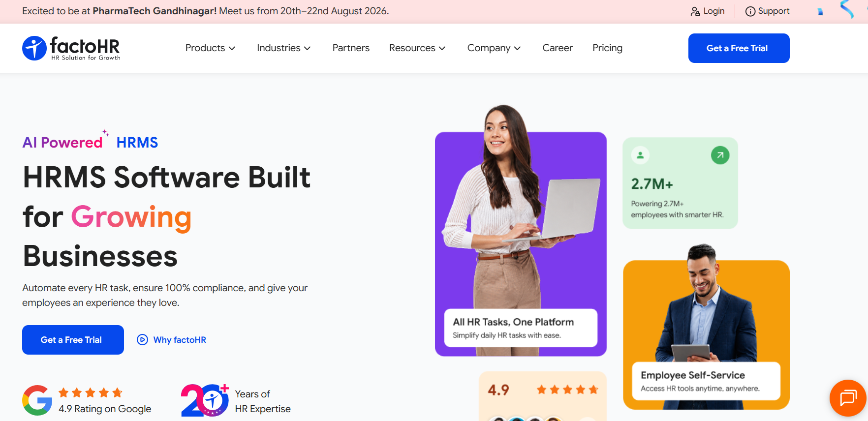Click the Login link
The height and width of the screenshot is (421, 868).
pyautogui.click(x=708, y=11)
